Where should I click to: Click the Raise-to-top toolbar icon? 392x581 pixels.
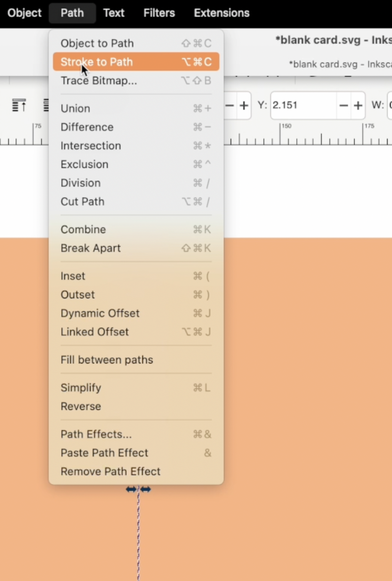20,105
